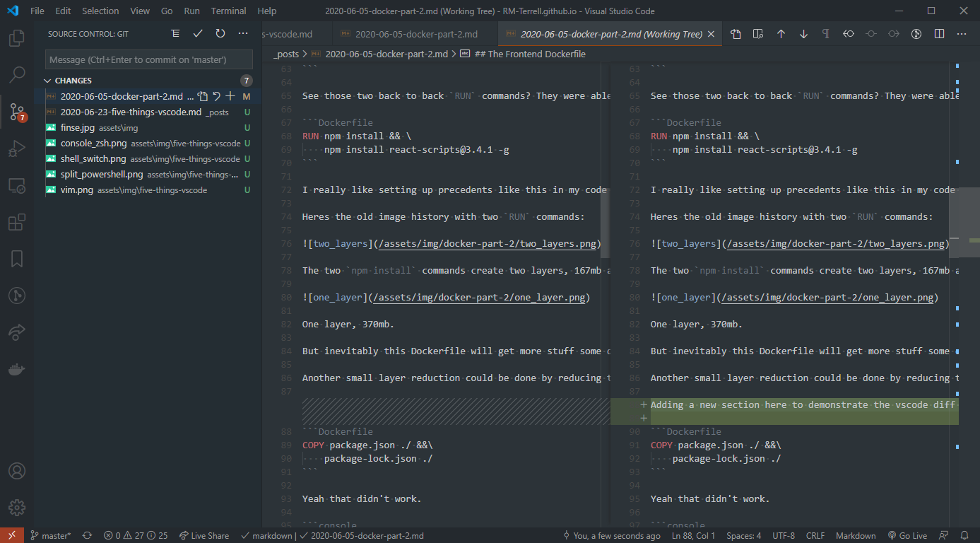Viewport: 980px width, 543px height.
Task: Open the Accounts menu icon
Action: [x=17, y=471]
